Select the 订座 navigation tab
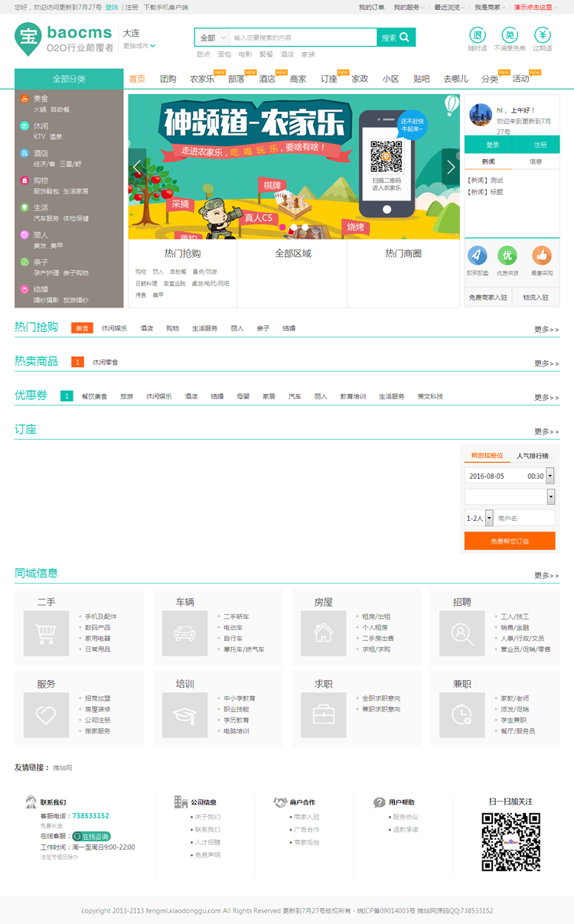 click(329, 79)
